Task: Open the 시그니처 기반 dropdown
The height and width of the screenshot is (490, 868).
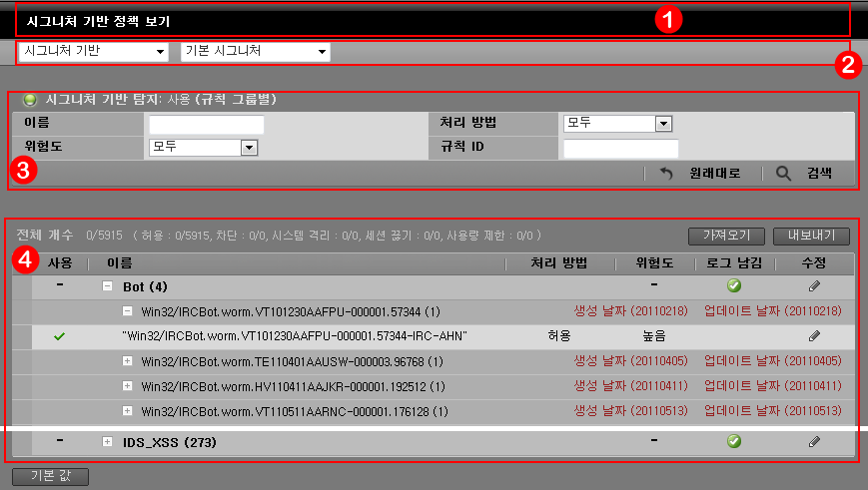Action: [94, 51]
